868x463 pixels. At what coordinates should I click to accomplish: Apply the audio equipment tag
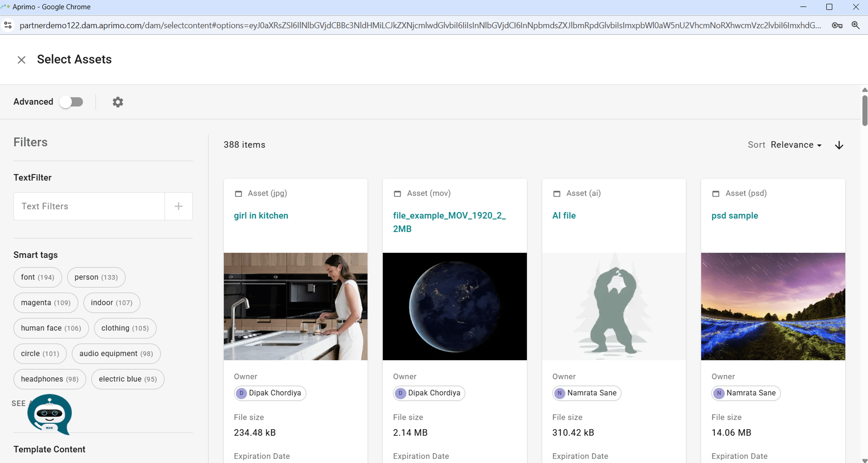coord(116,353)
